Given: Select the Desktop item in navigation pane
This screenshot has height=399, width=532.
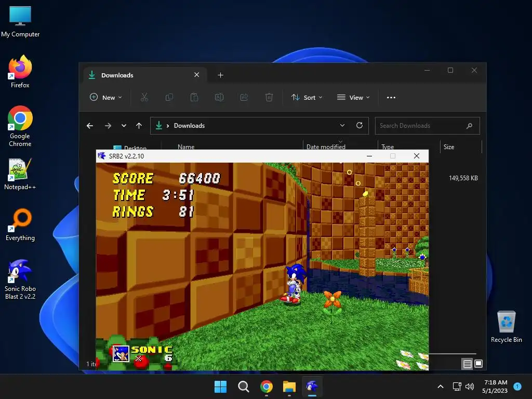Looking at the screenshot, I should coord(130,148).
